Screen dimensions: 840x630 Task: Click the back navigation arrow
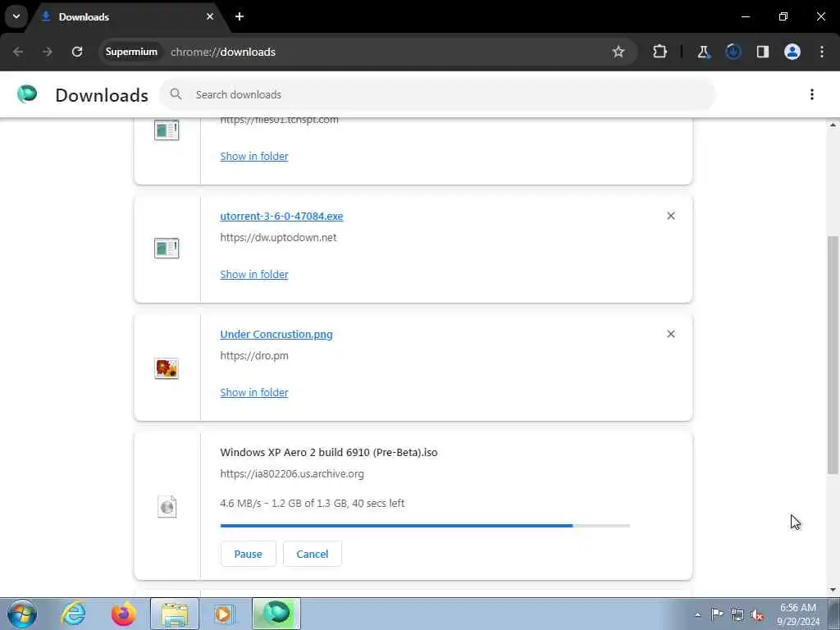18,52
